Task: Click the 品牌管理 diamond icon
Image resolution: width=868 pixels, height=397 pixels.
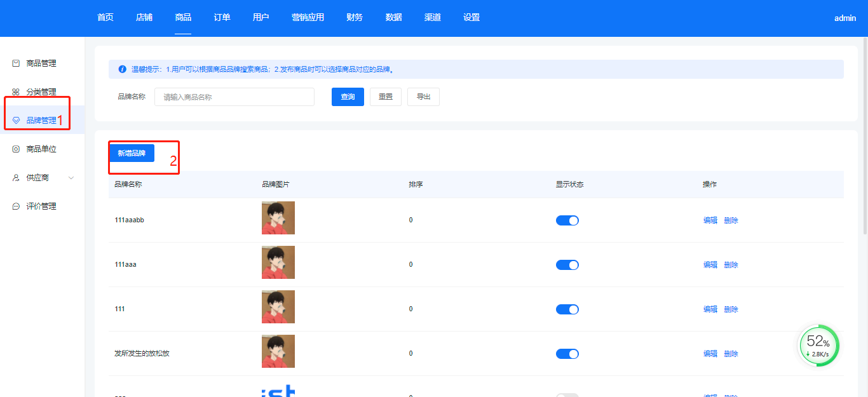Action: [16, 121]
